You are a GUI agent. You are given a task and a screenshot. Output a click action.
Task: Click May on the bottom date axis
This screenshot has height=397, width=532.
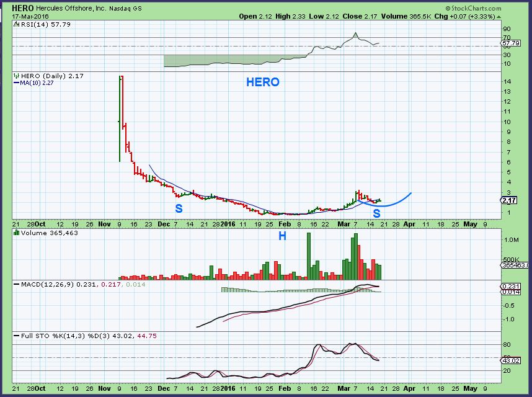(x=470, y=388)
